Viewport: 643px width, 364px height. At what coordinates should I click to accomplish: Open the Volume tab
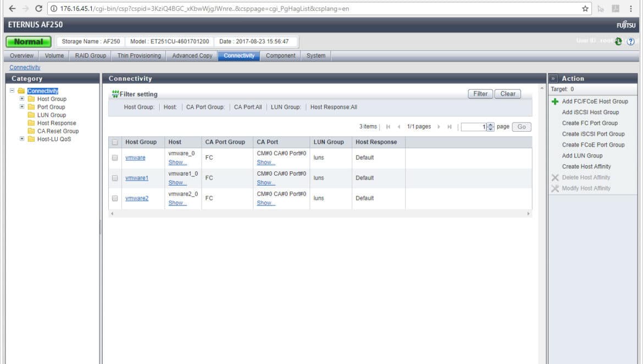click(54, 55)
